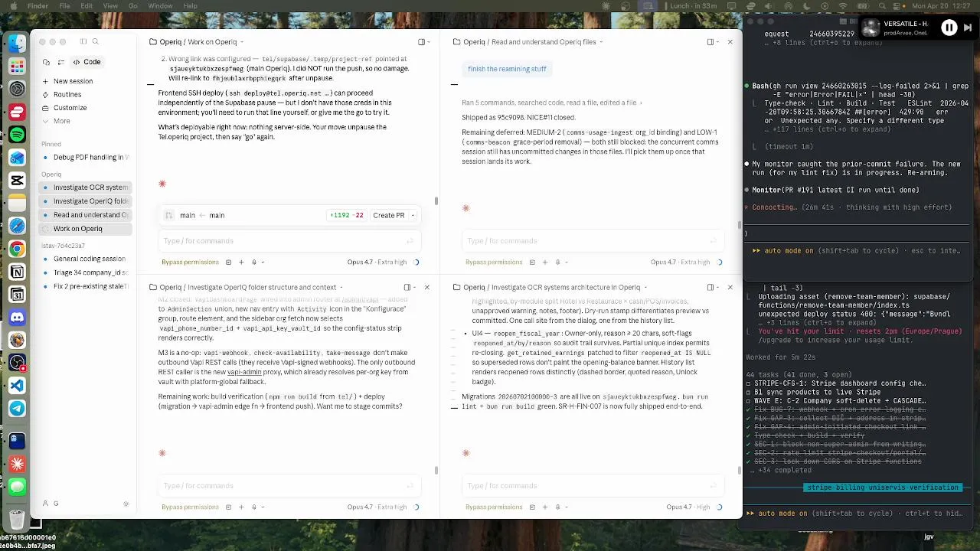Click the branch icon beside main ← main
The height and width of the screenshot is (551, 980).
pos(169,216)
